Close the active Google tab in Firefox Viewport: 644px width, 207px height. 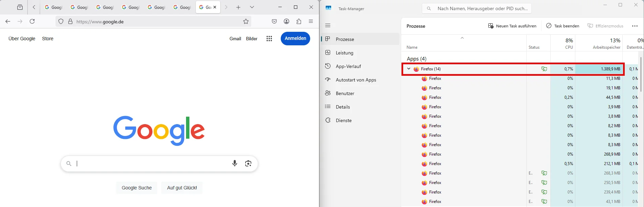coord(215,7)
